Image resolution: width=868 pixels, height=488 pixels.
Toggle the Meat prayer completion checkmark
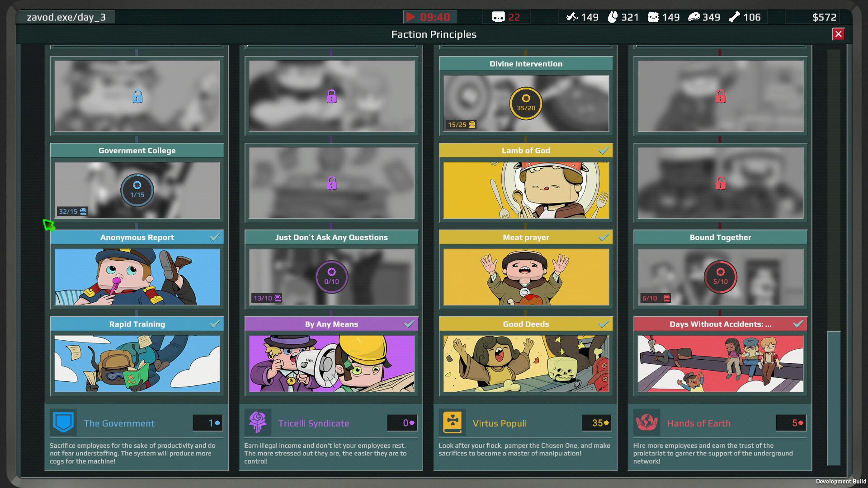(604, 237)
